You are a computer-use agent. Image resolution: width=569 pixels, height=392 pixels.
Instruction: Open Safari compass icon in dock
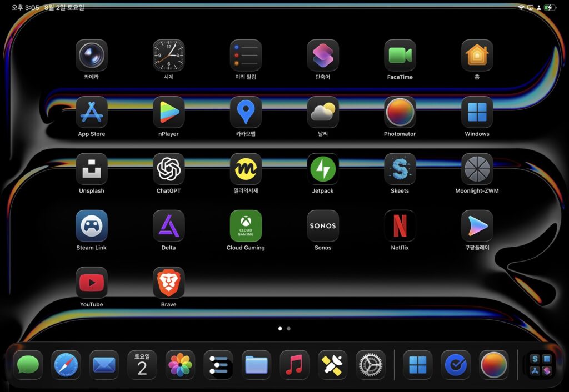[66, 365]
